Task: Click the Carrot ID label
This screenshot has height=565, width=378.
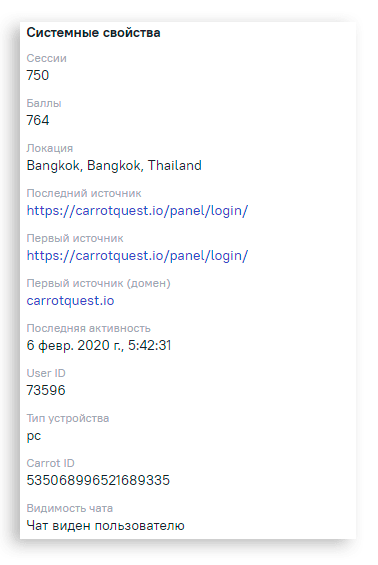Action: point(50,463)
